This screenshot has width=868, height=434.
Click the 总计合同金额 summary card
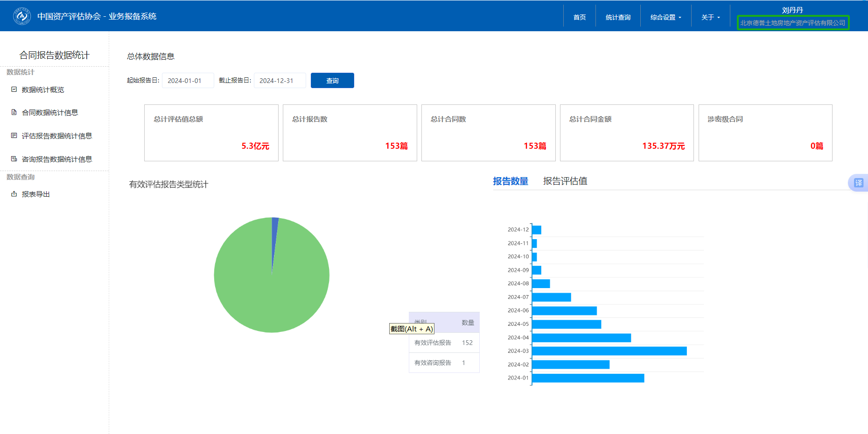pos(626,133)
